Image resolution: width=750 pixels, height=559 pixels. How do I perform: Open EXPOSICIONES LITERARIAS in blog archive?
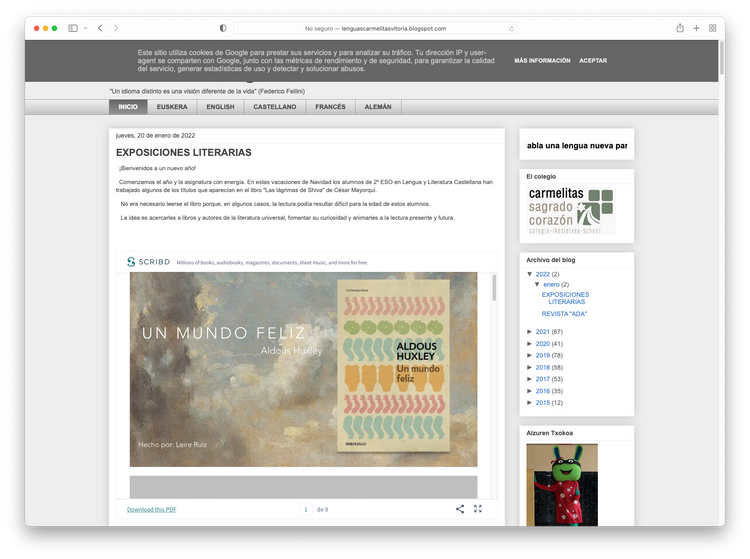pos(566,298)
